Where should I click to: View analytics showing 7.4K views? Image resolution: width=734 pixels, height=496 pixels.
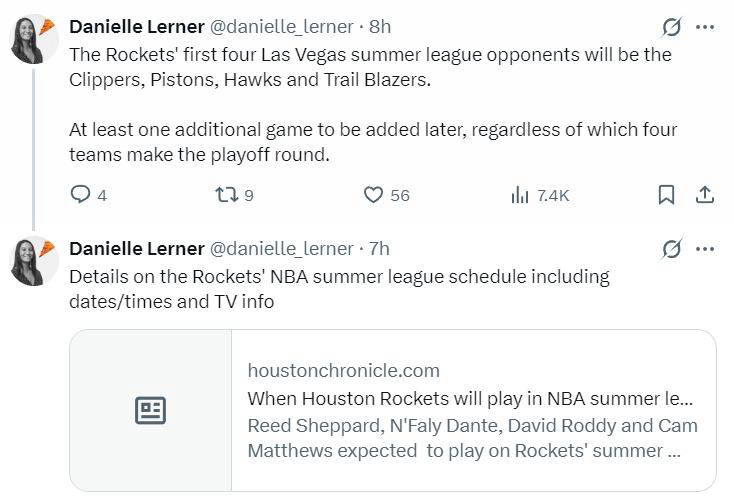[x=520, y=195]
